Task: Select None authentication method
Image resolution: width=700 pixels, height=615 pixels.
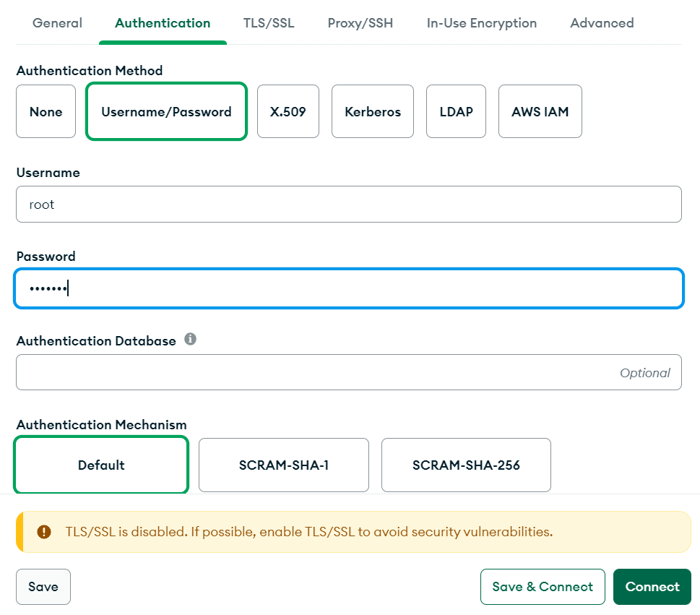Action: pos(46,112)
